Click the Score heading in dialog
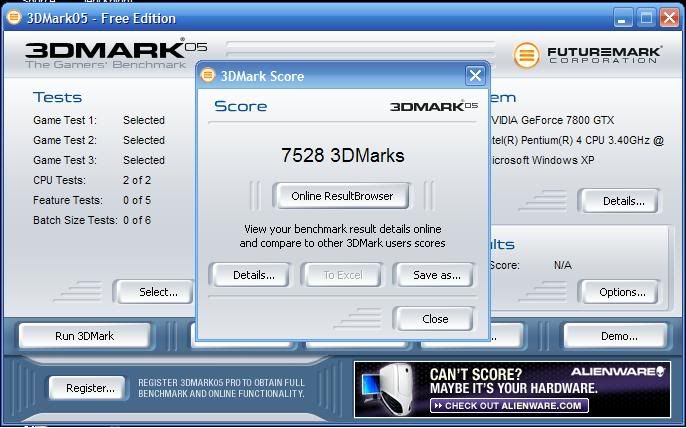Image resolution: width=686 pixels, height=428 pixels. pyautogui.click(x=241, y=106)
